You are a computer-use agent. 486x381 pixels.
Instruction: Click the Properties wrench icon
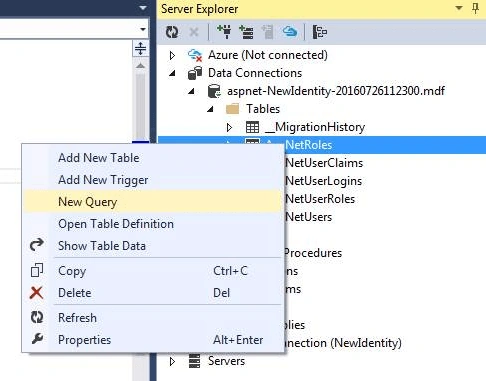tap(37, 339)
